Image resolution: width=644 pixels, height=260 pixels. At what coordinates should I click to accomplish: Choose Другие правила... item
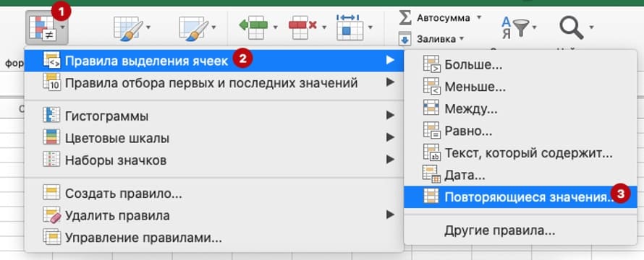520,231
